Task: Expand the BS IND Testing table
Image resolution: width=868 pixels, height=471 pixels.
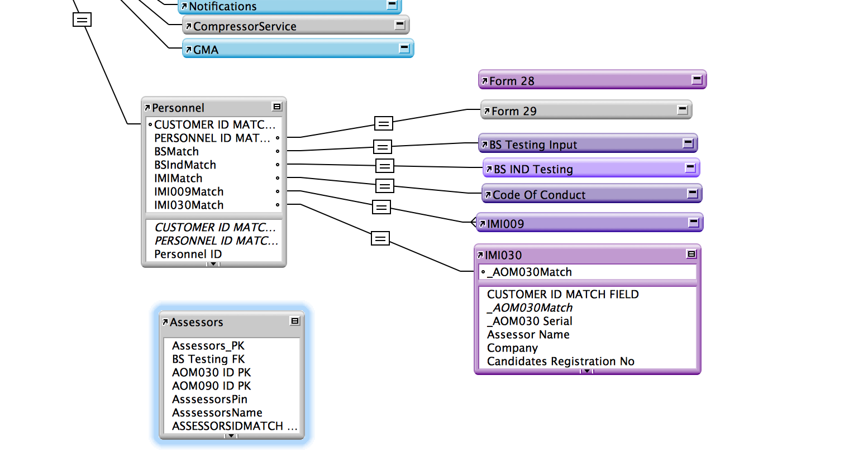Action: pyautogui.click(x=690, y=167)
